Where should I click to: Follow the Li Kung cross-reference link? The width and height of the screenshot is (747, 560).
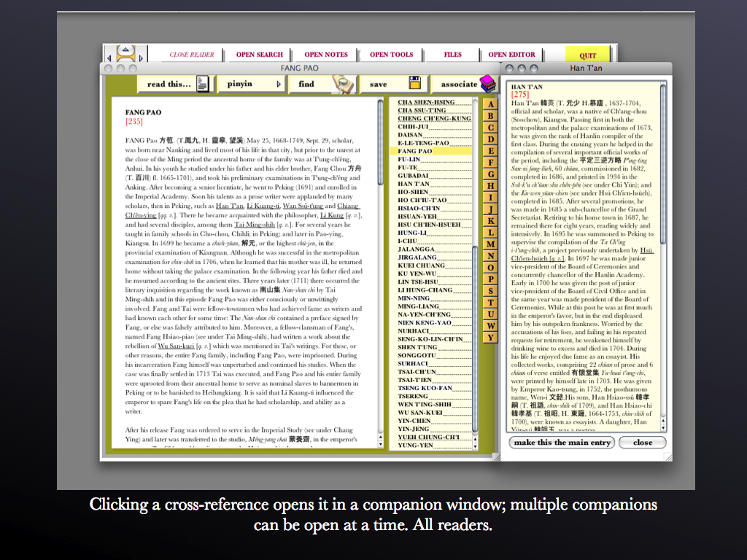coord(332,215)
